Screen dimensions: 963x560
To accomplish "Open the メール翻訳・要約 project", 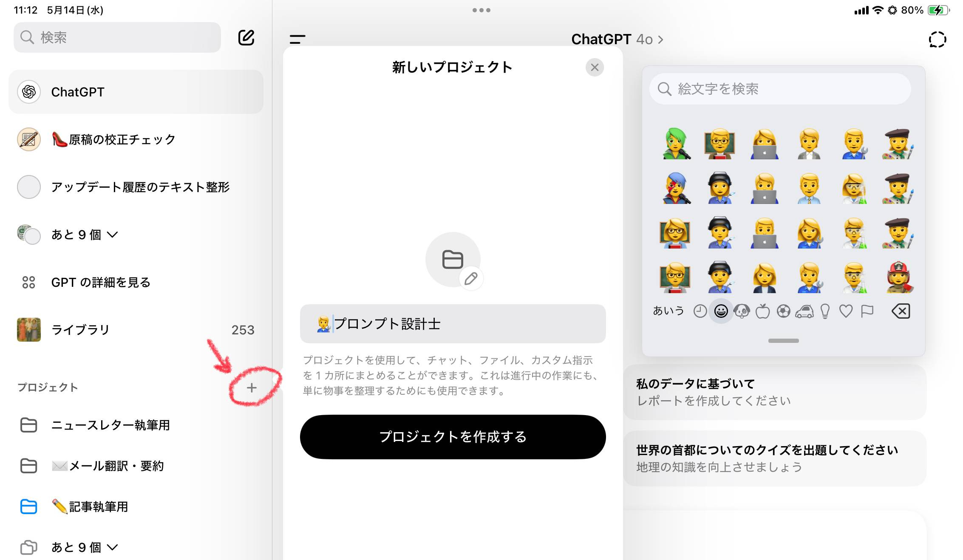I will (93, 466).
